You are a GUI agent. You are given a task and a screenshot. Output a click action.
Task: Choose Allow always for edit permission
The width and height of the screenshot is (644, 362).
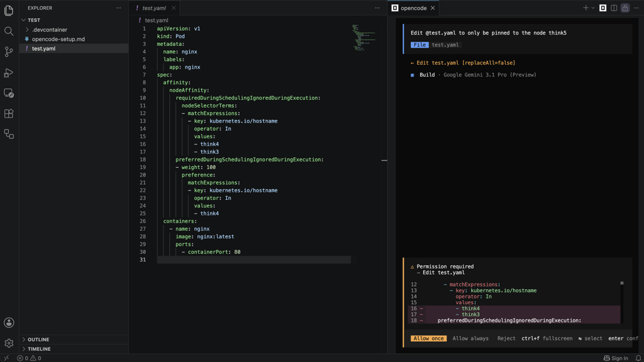[470, 339]
